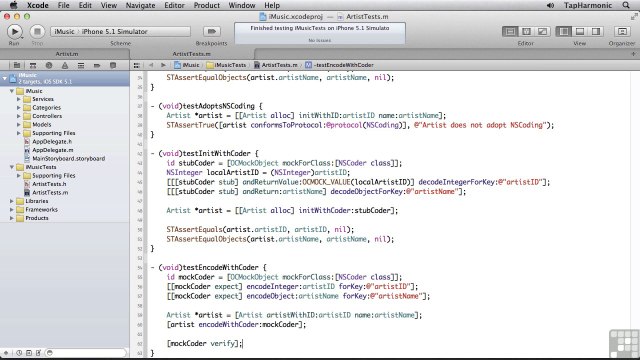Screen dimensions: 640x360
Task: Show the Breakpoint navigator
Action: pyautogui.click(x=97, y=65)
